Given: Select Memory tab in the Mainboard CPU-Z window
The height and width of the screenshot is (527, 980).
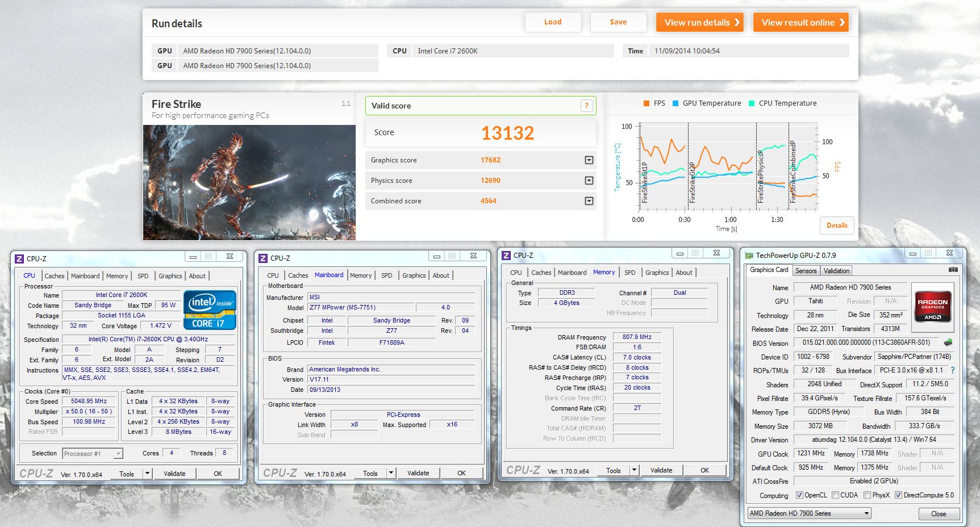Looking at the screenshot, I should tap(361, 275).
